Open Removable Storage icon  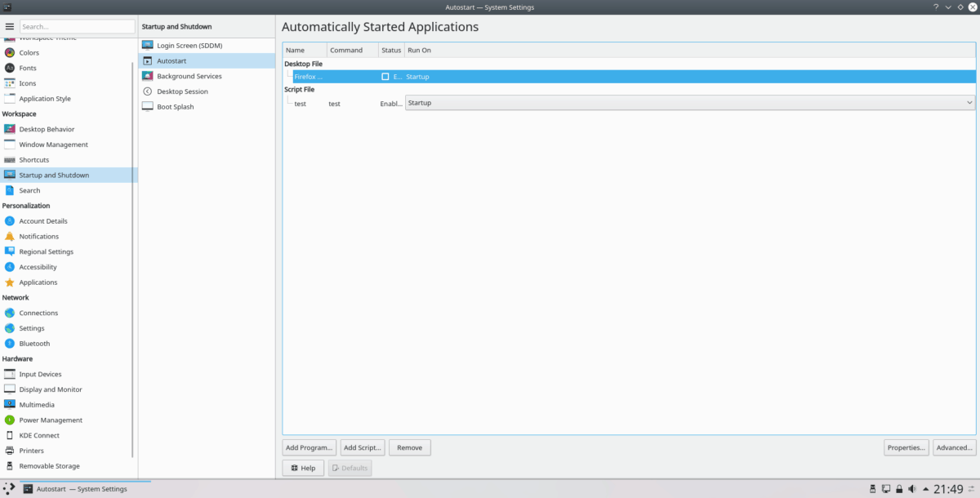coord(10,466)
